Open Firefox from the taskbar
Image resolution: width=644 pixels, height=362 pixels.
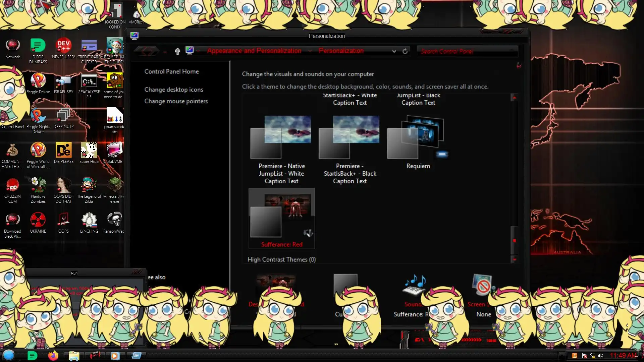[53, 356]
